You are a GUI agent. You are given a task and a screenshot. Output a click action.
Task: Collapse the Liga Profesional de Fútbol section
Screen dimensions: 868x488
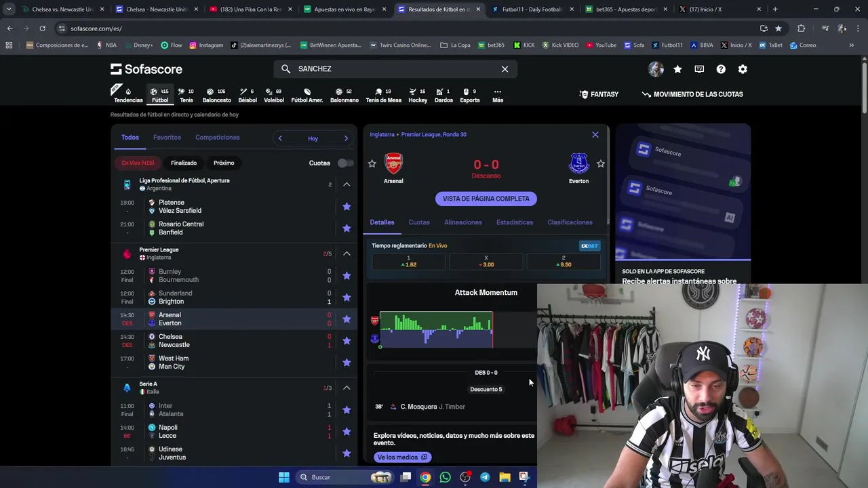pyautogui.click(x=347, y=184)
